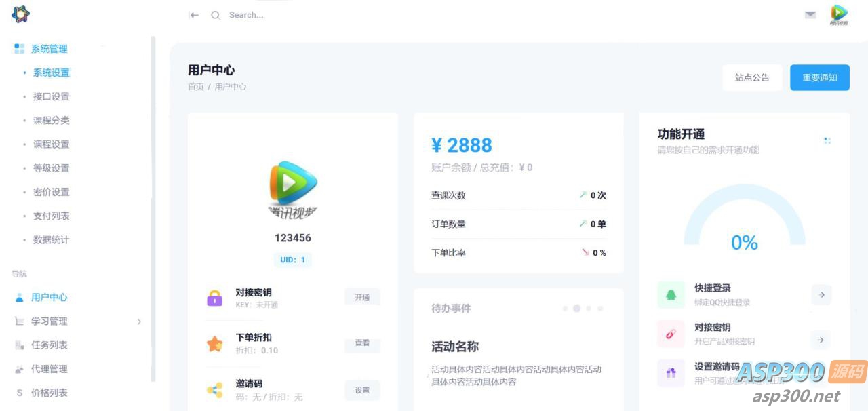Open 功能开通 对接密钥 with its arrow button
The height and width of the screenshot is (411, 868).
(x=821, y=340)
